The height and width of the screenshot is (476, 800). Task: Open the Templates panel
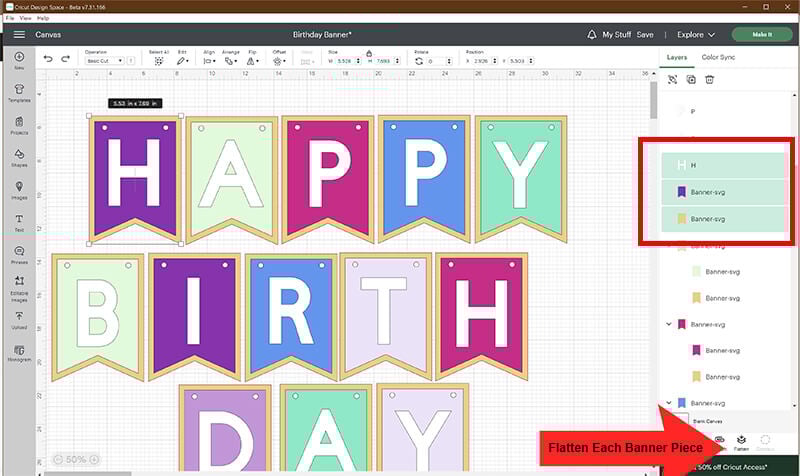(x=19, y=93)
